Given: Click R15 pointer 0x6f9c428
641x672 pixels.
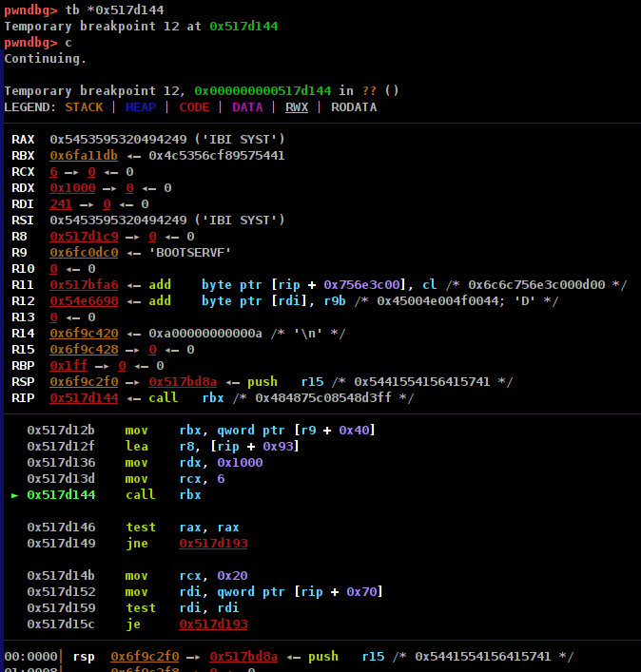Looking at the screenshot, I should [84, 350].
